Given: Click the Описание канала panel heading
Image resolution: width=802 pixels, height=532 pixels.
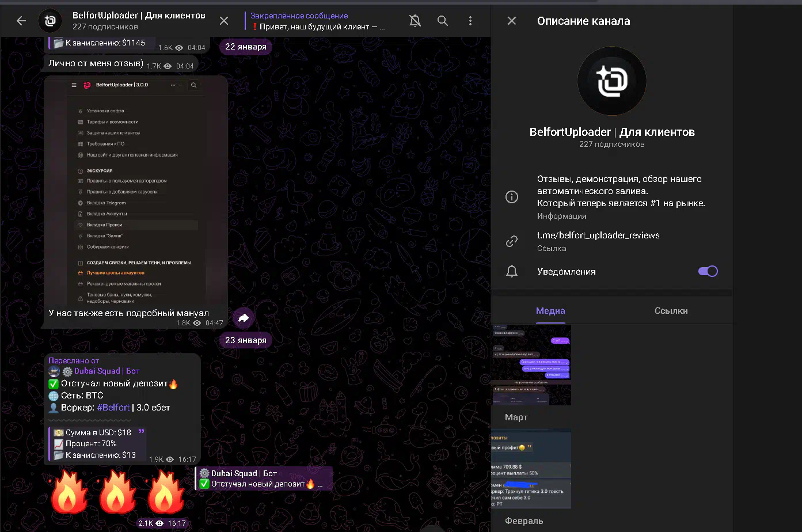Looking at the screenshot, I should 583,21.
